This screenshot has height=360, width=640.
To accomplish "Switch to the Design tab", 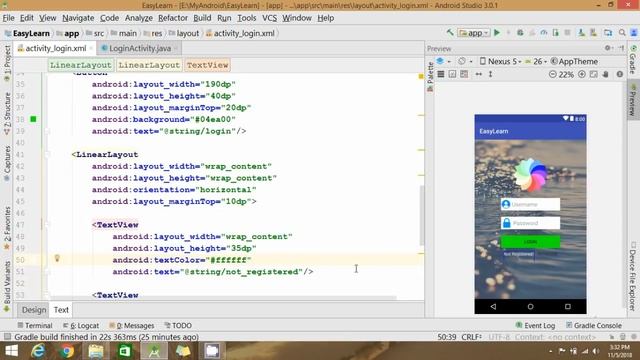I will [34, 310].
